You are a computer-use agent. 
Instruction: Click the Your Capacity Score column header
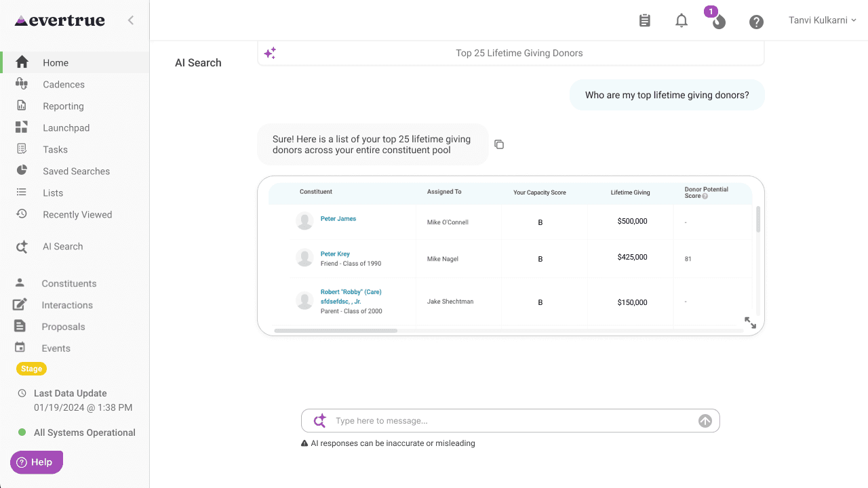point(540,192)
